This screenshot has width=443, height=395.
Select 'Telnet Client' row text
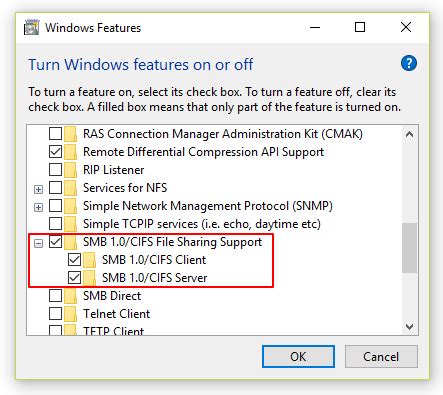pos(117,314)
